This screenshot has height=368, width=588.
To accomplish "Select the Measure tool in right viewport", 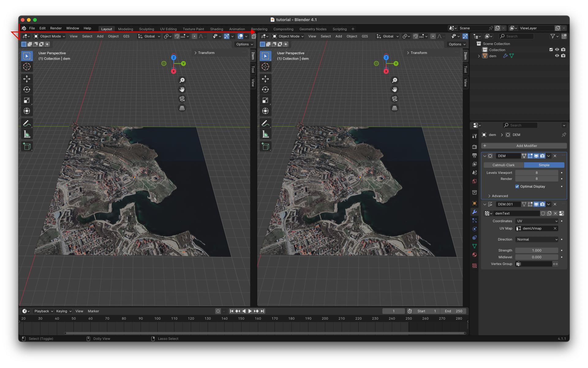I will [x=265, y=134].
